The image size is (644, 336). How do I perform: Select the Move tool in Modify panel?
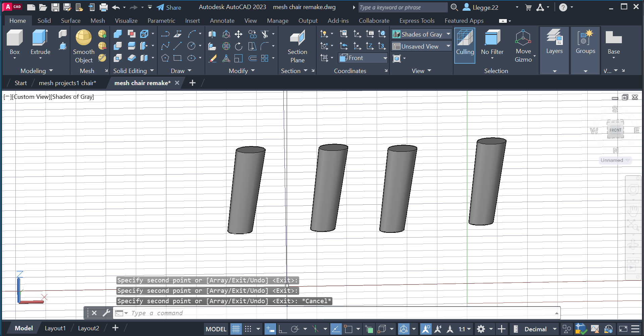(238, 34)
